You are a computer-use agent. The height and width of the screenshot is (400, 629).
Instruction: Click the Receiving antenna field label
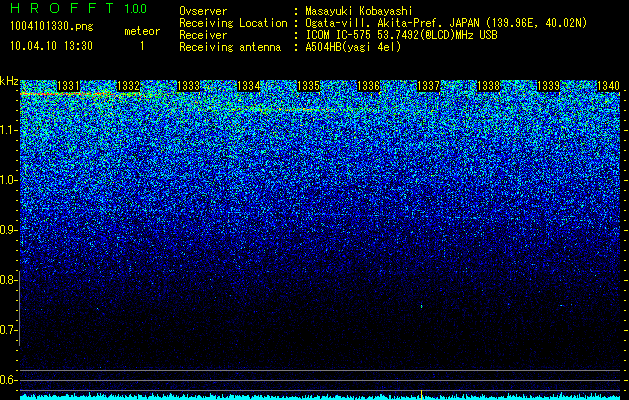coord(230,47)
